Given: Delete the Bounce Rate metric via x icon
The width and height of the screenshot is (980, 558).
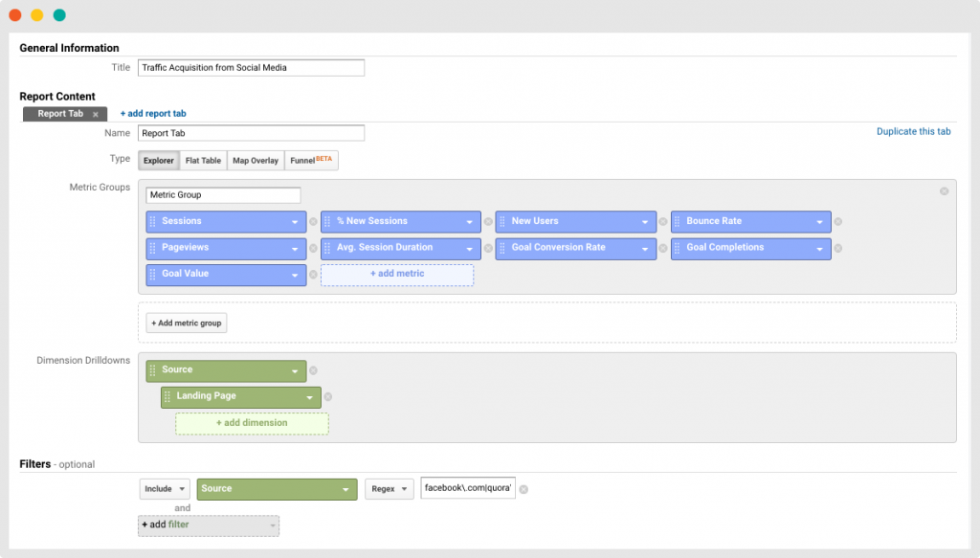Looking at the screenshot, I should [837, 222].
